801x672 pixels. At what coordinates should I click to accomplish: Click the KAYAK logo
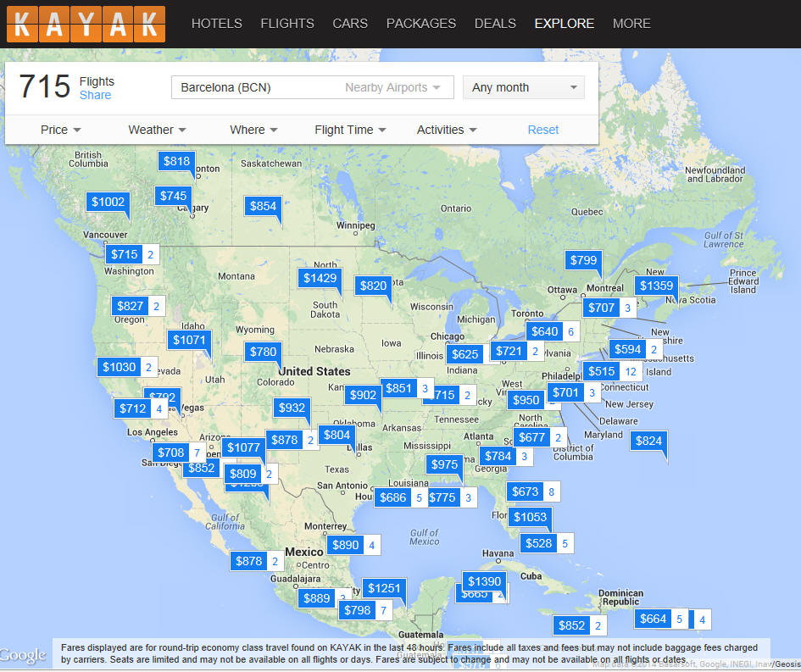coord(86,24)
